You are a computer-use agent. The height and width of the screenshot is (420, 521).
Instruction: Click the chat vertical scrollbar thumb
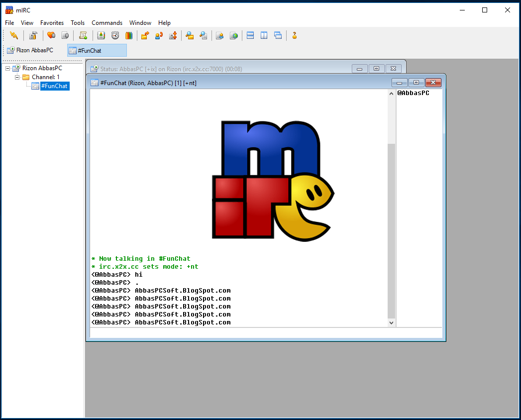tap(392, 231)
